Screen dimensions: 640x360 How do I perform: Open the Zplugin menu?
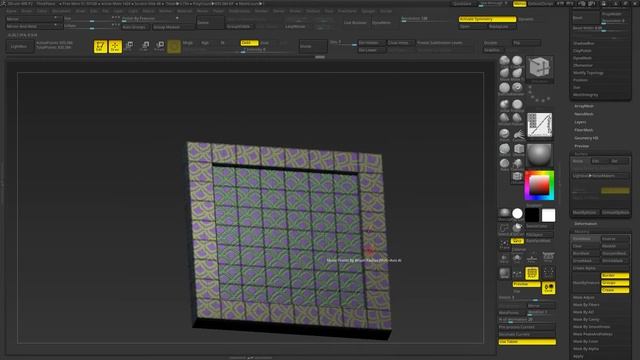(368, 11)
